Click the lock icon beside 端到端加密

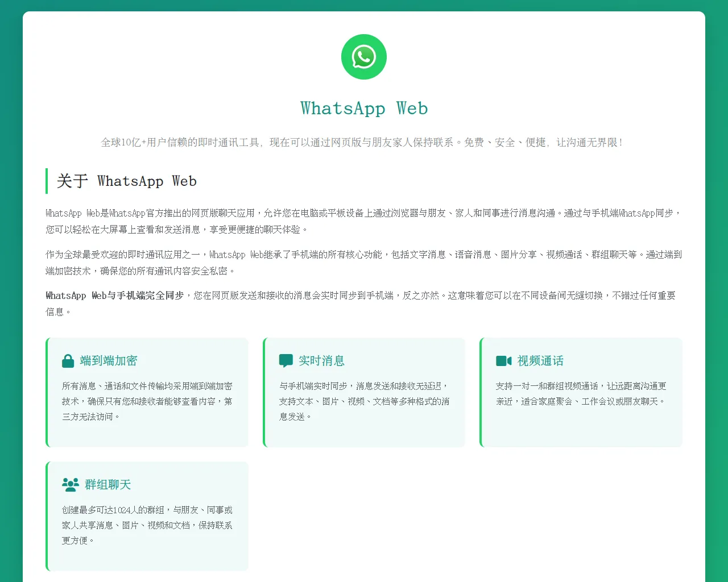pyautogui.click(x=68, y=361)
